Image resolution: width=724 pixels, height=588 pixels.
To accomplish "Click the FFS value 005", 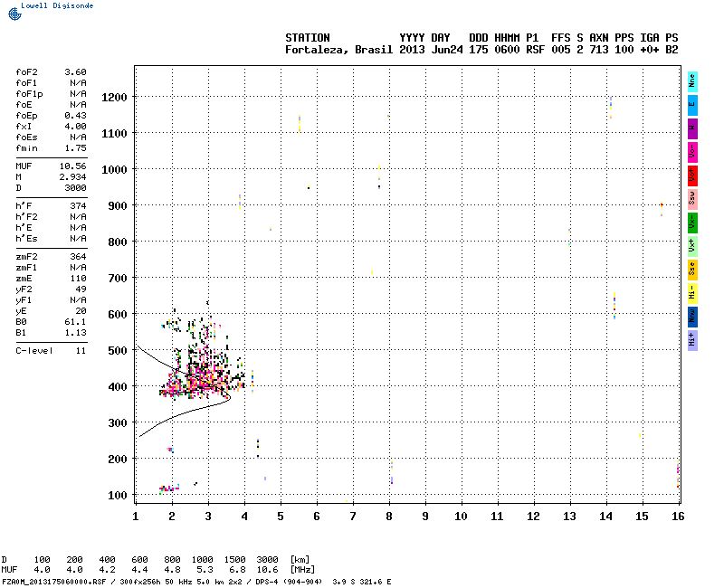I will click(560, 50).
